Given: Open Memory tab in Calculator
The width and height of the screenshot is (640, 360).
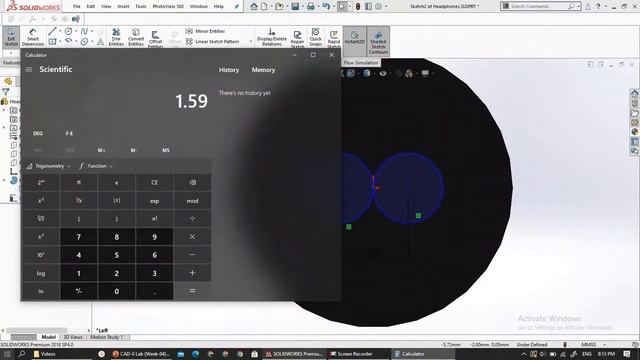Looking at the screenshot, I should point(263,70).
